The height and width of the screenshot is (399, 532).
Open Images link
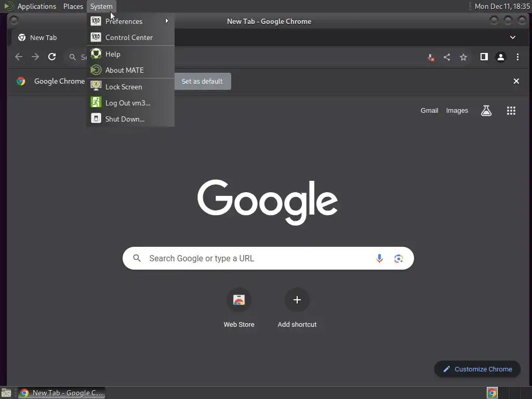point(457,111)
